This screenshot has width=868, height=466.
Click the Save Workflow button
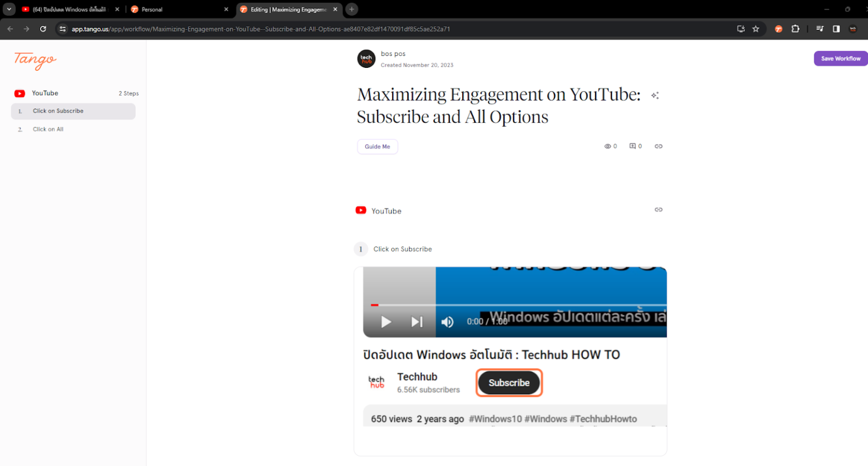(840, 58)
